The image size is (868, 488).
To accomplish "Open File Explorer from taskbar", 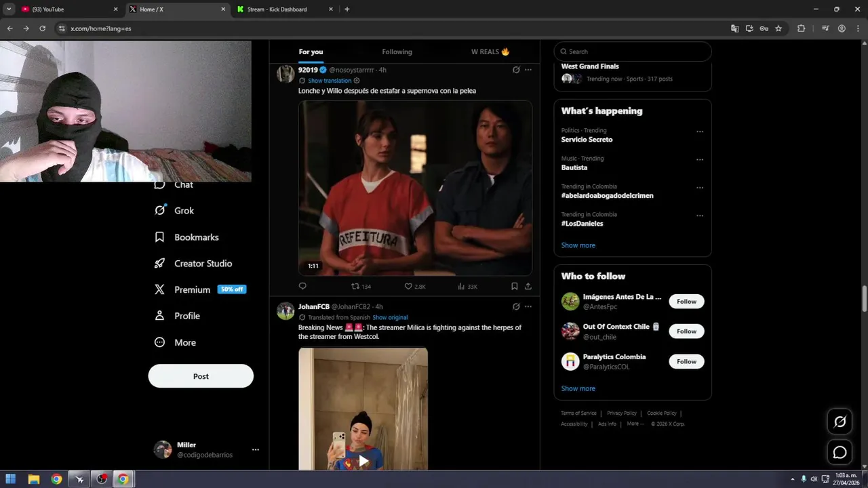I will [33, 479].
